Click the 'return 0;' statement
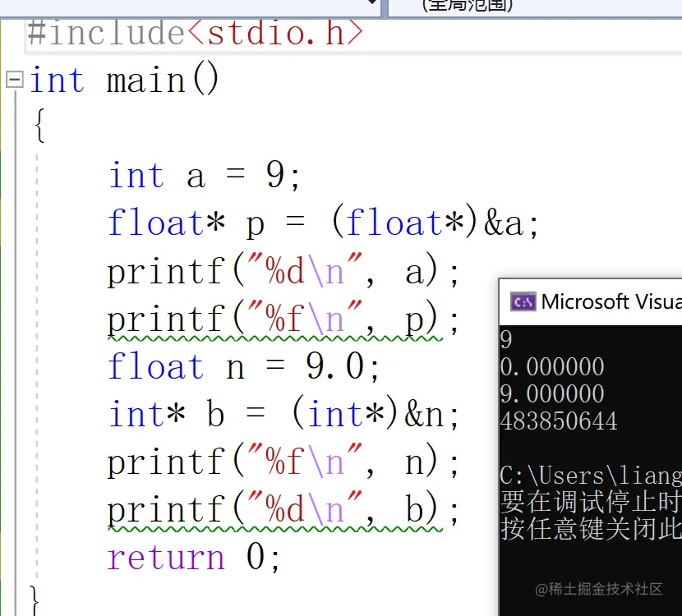This screenshot has height=616, width=682. click(x=194, y=556)
